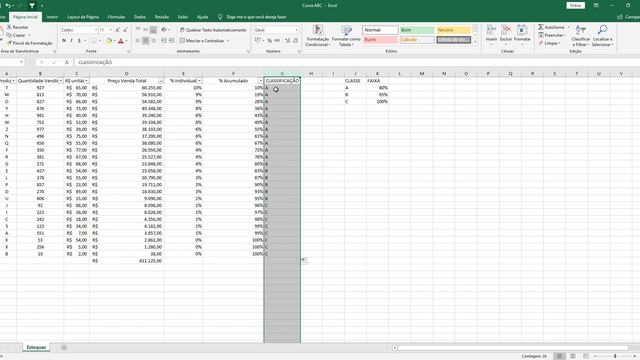Open the number format Geral dropdown
The width and height of the screenshot is (640, 360).
tap(297, 30)
